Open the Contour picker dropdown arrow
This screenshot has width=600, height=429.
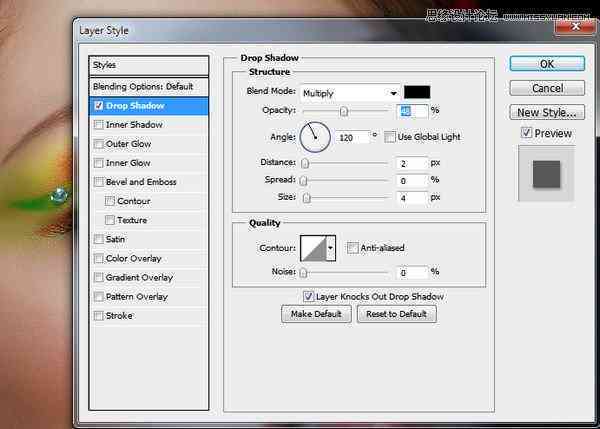click(330, 248)
